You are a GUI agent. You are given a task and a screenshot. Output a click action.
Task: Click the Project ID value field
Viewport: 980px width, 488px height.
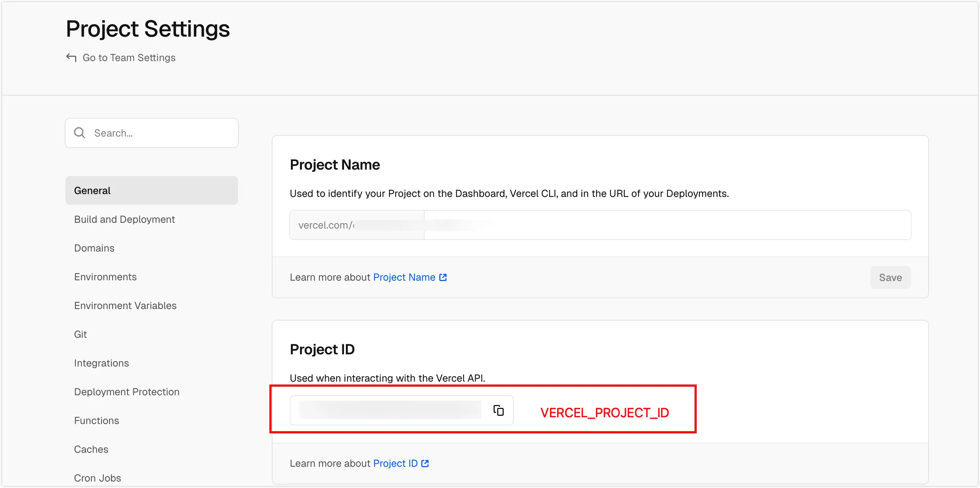(x=390, y=410)
